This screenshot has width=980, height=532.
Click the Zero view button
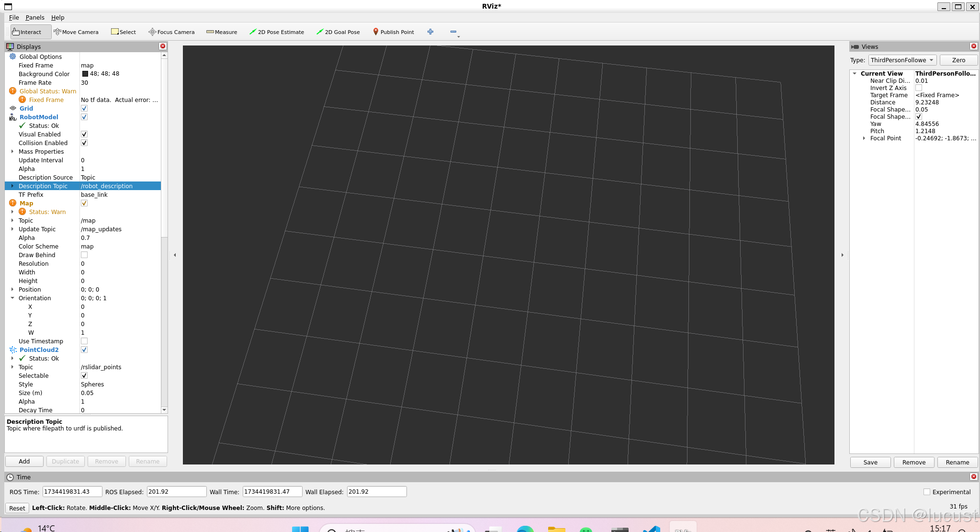coord(958,60)
